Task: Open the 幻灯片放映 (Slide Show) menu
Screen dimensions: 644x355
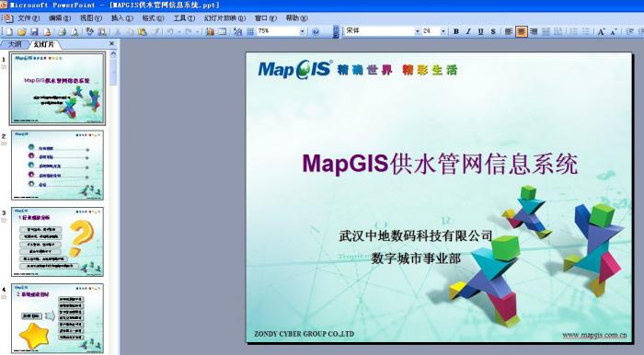Action: [x=224, y=18]
